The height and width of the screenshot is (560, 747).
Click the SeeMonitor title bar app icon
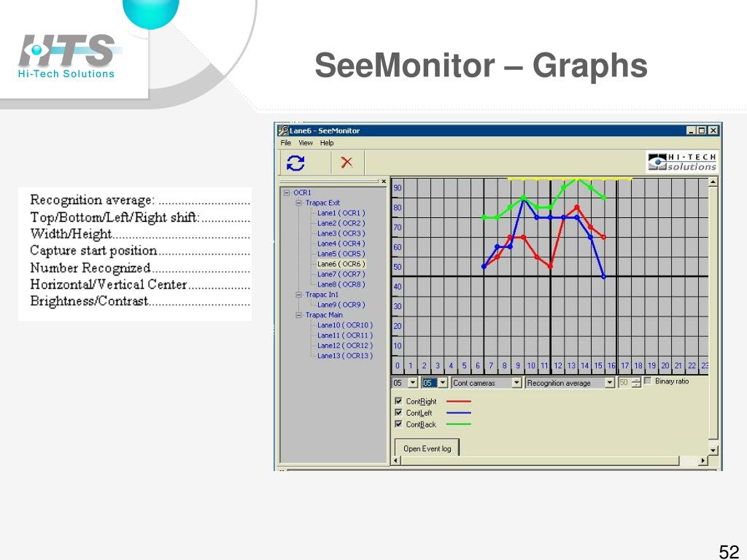[x=284, y=131]
